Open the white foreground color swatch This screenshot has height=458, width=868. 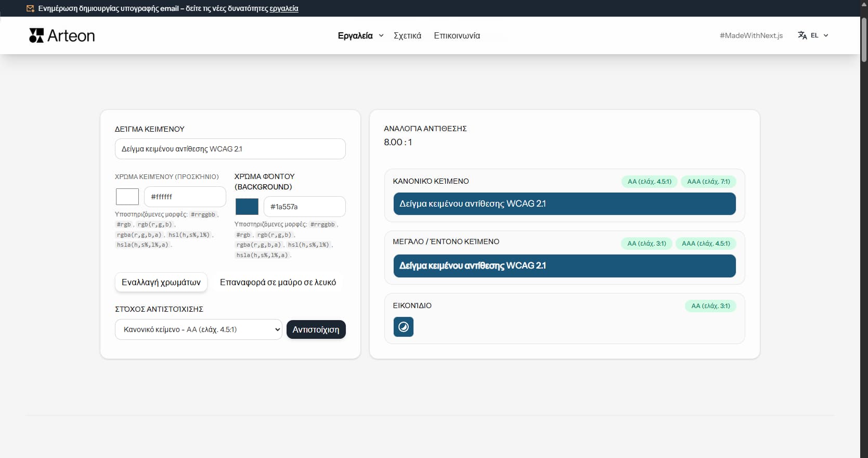point(127,197)
